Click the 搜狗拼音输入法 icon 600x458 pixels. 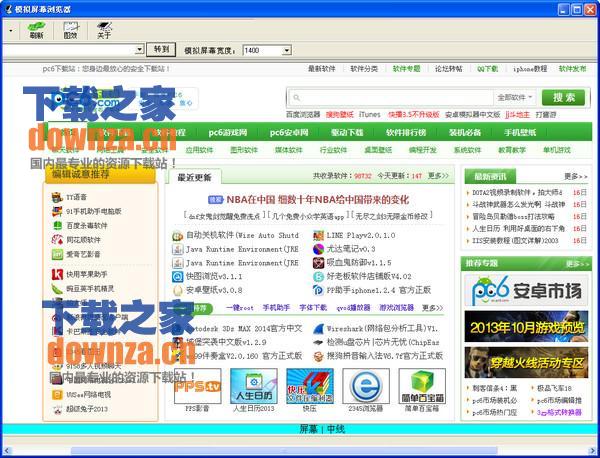coord(318,356)
